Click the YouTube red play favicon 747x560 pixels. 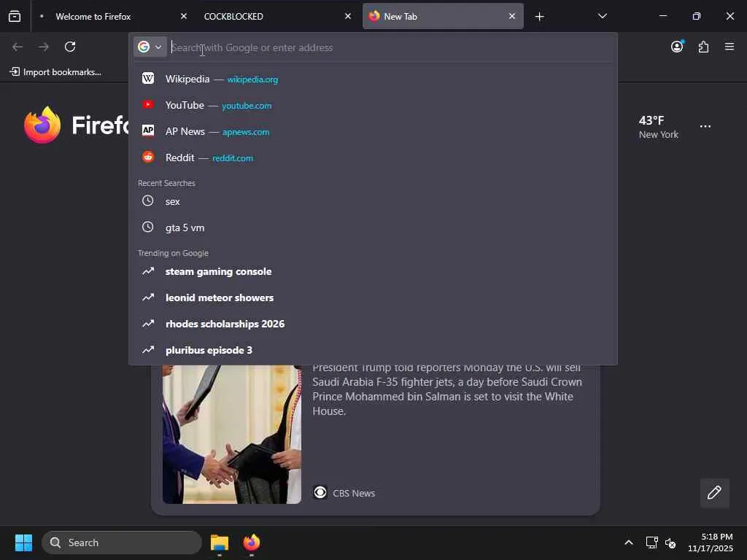[x=148, y=104]
